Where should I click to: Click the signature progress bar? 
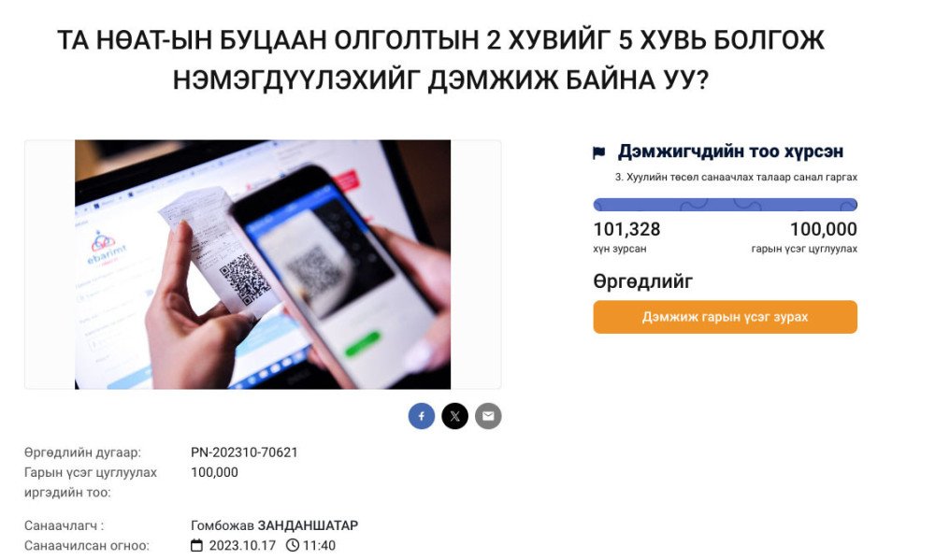point(726,205)
